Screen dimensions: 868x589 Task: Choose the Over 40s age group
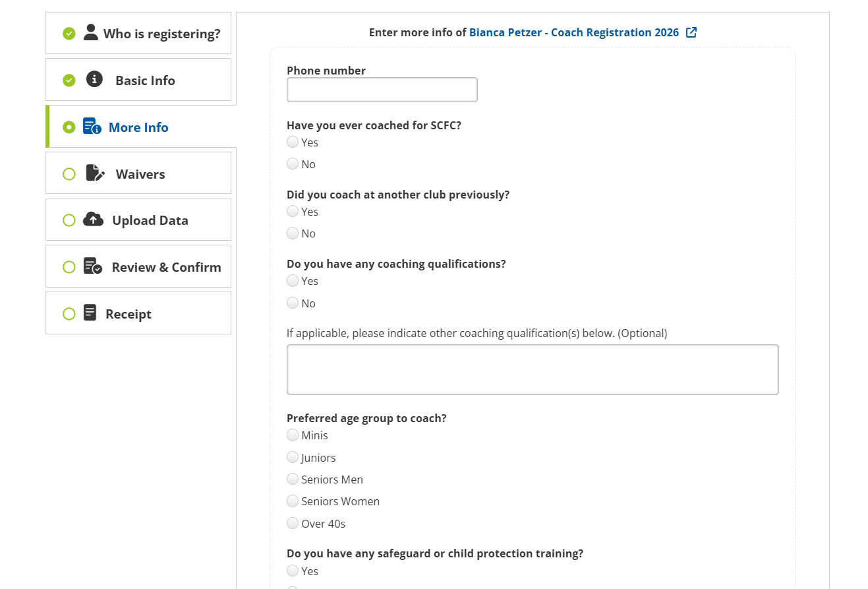tap(293, 523)
